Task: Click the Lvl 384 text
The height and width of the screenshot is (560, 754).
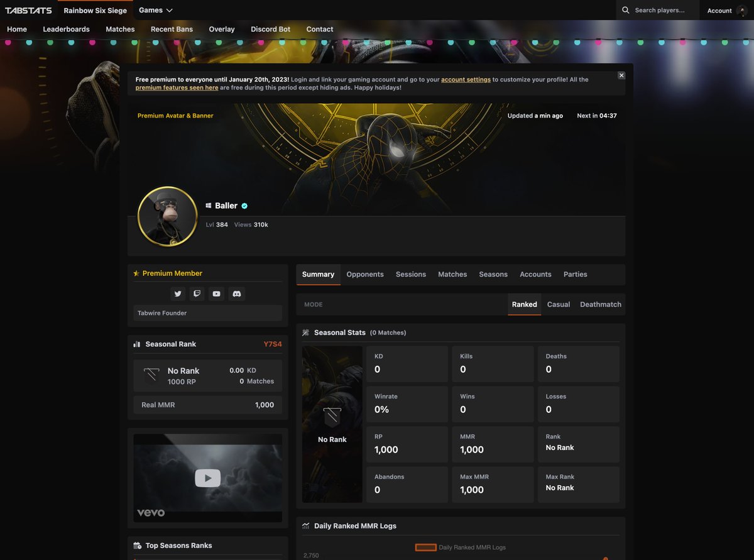Action: (217, 224)
